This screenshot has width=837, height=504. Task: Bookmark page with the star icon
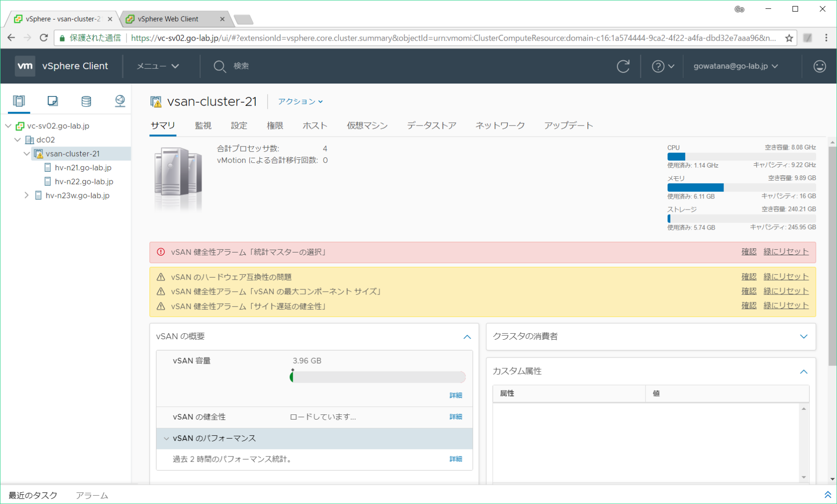[789, 38]
